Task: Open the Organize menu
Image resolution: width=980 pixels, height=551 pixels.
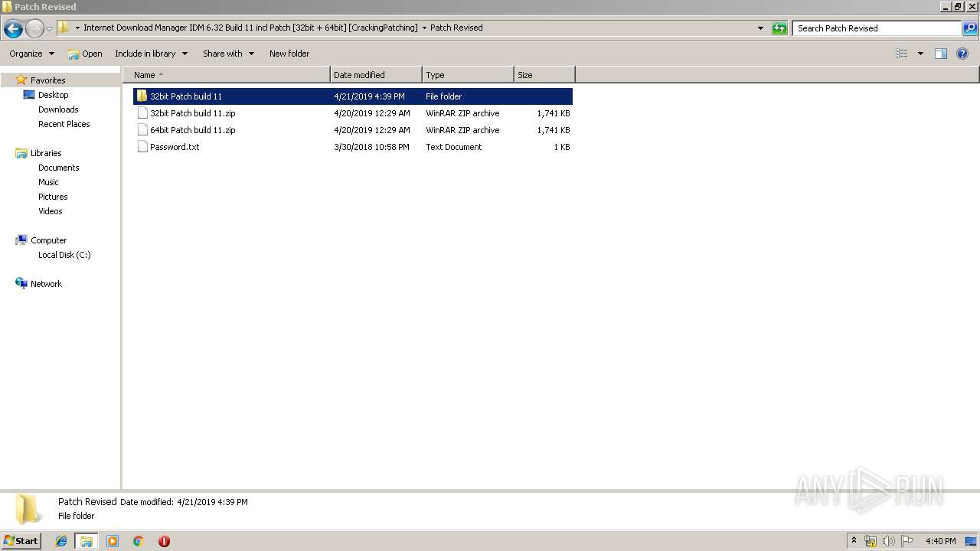Action: point(32,54)
